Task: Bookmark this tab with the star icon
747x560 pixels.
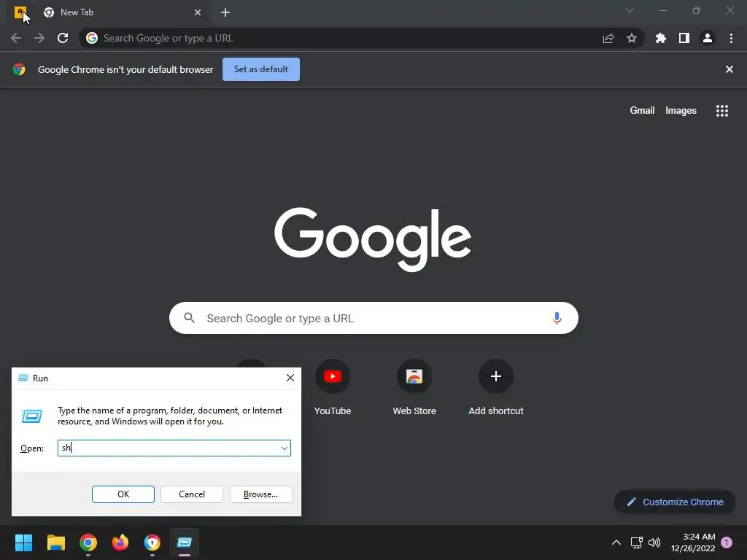Action: pos(632,38)
